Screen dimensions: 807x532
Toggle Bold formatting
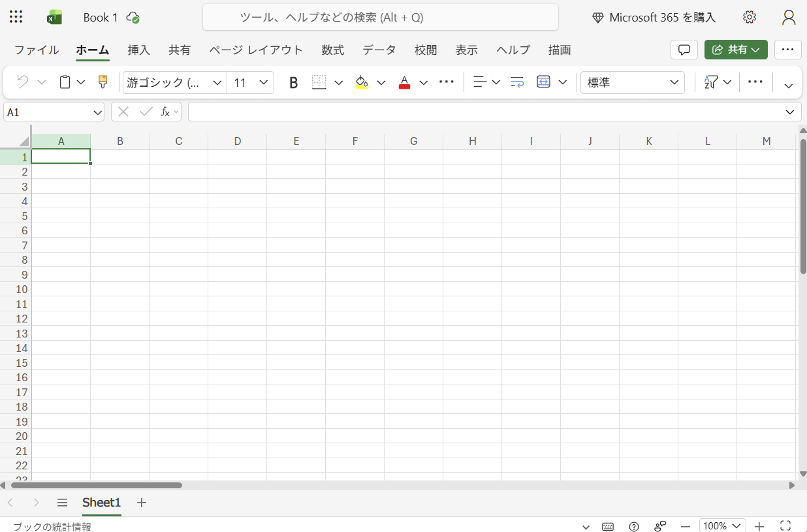coord(293,82)
